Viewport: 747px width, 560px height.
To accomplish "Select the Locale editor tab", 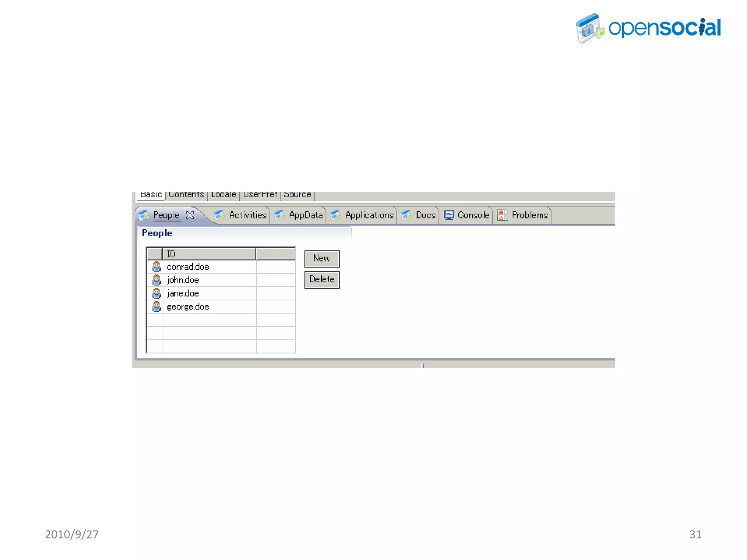I will click(223, 195).
